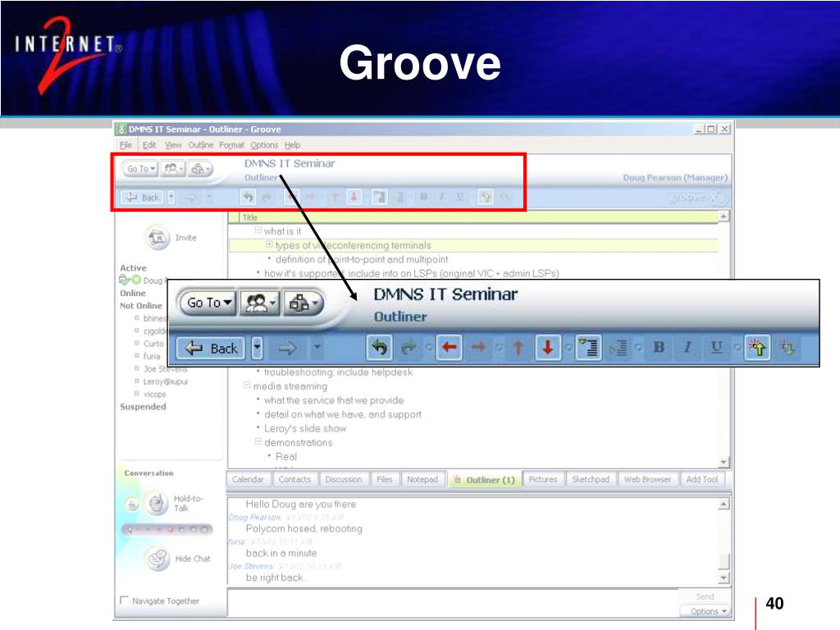Switch to the Pictures tab
This screenshot has height=630, width=840.
click(x=543, y=479)
